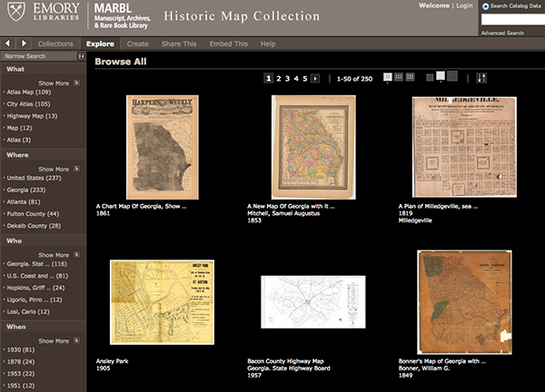Select the medium thumbnail size box
The image size is (545, 392).
click(441, 77)
